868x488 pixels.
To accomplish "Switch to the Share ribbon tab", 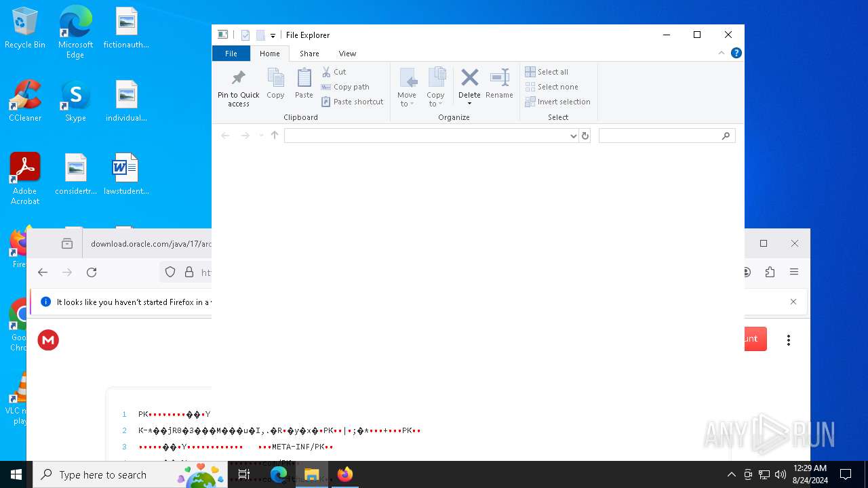I will [309, 54].
